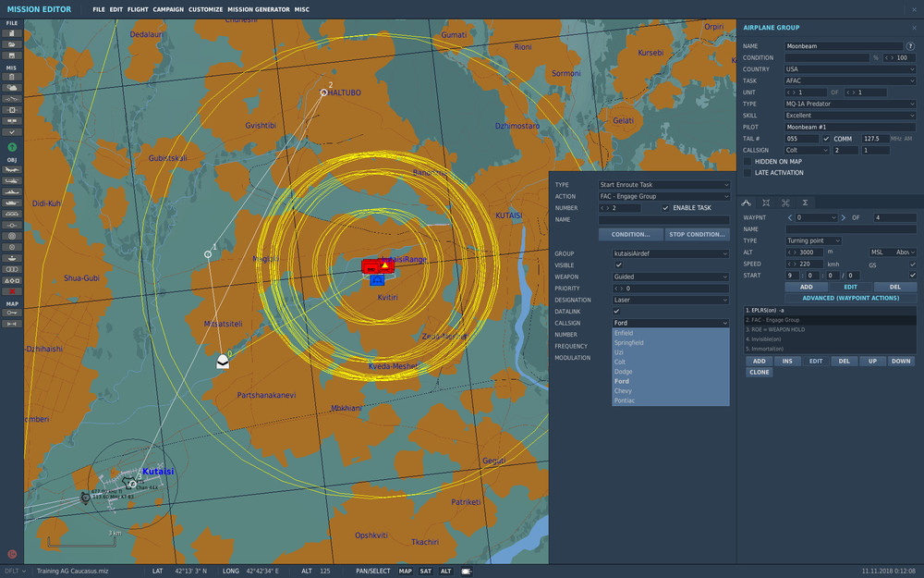Click the green fly mission arrow icon

(12, 147)
